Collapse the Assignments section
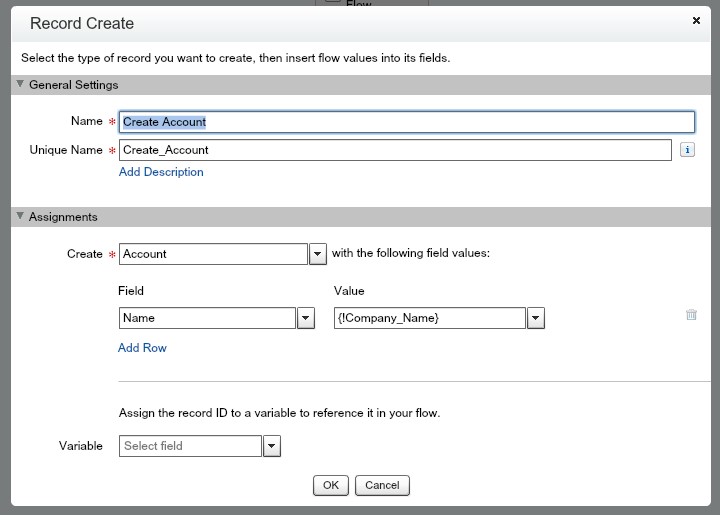The width and height of the screenshot is (720, 515). 20,216
